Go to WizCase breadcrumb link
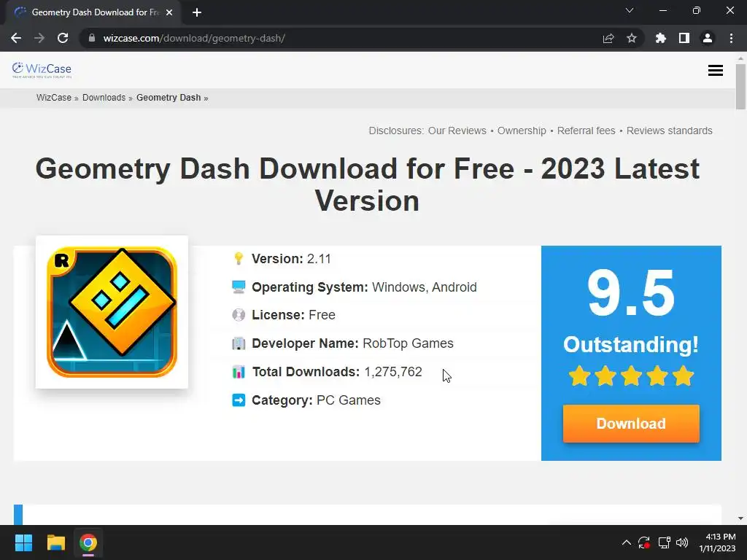The image size is (747, 560). [54, 98]
